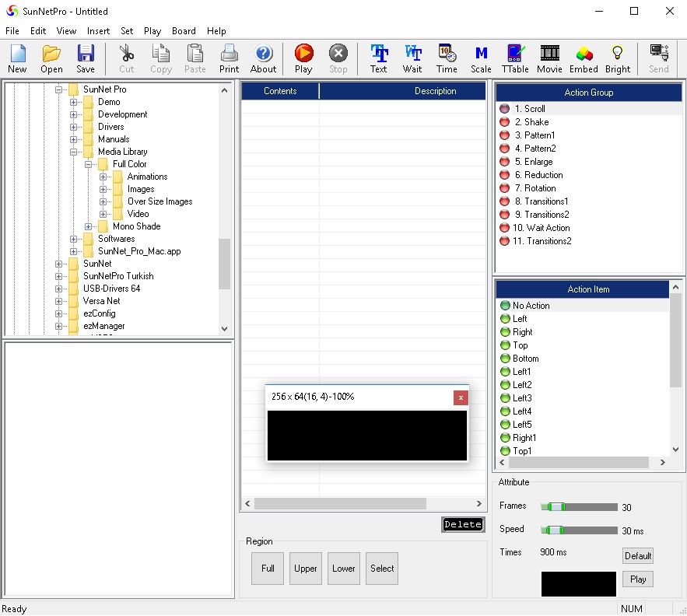Click the Lower region button

(344, 569)
